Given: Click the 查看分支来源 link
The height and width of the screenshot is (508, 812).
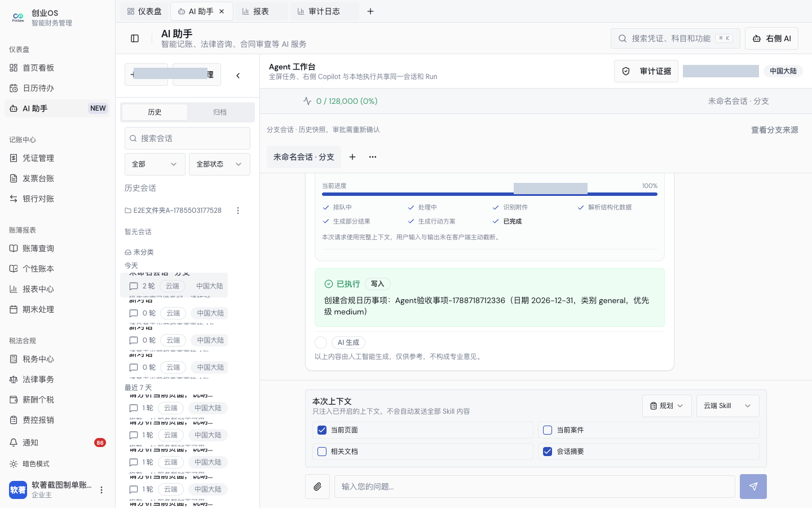Looking at the screenshot, I should (x=774, y=130).
